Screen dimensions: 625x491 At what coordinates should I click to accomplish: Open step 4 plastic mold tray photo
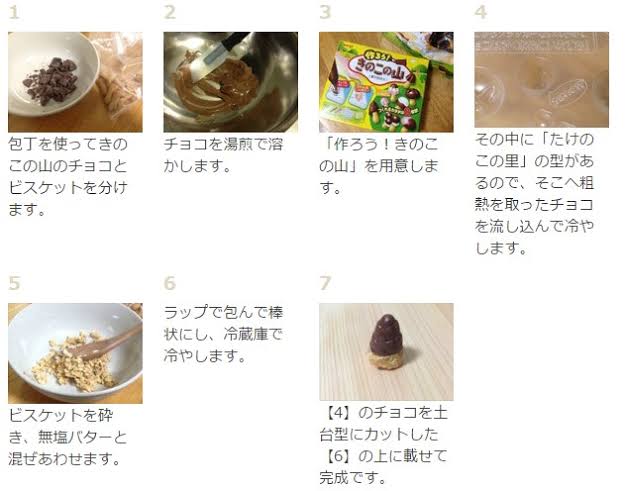coord(542,80)
